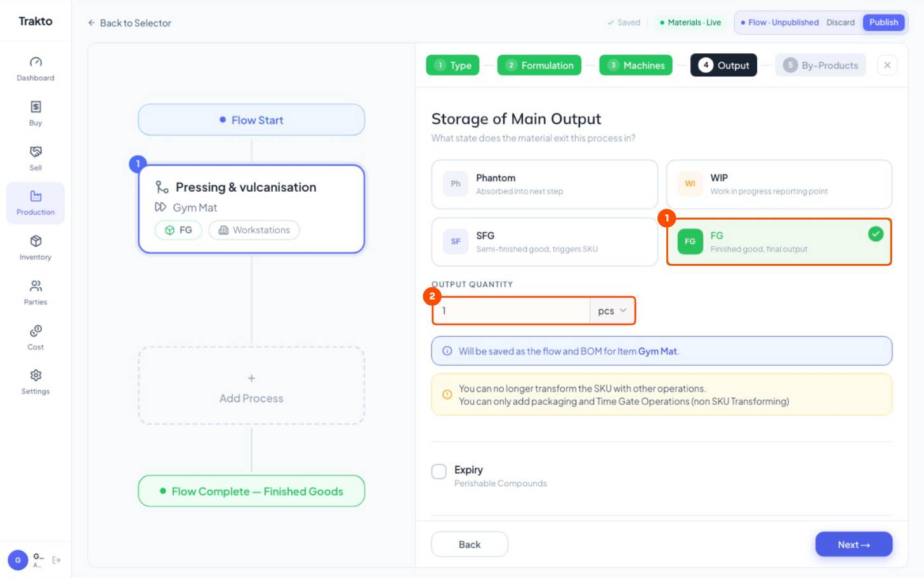Go to the Formulation step tab
This screenshot has height=578, width=924.
[x=539, y=65]
